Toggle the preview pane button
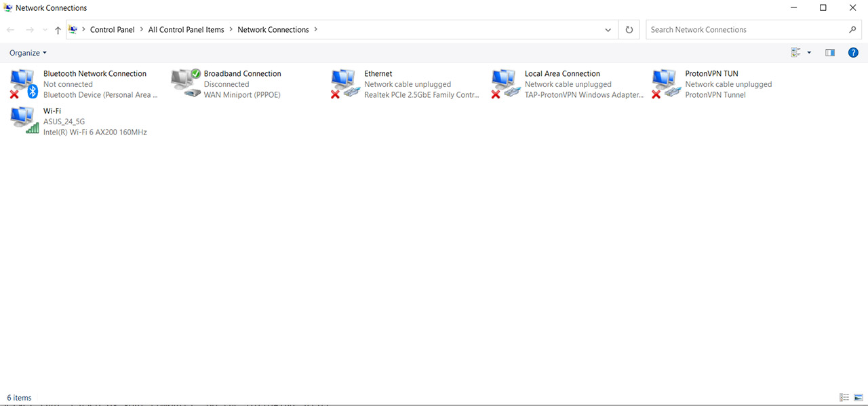This screenshot has width=868, height=406. coord(829,52)
